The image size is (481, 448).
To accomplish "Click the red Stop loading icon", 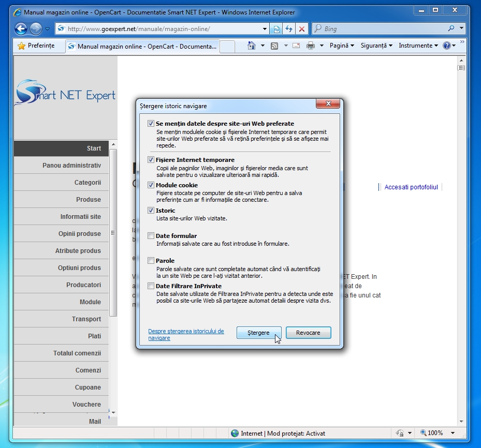I will point(302,29).
